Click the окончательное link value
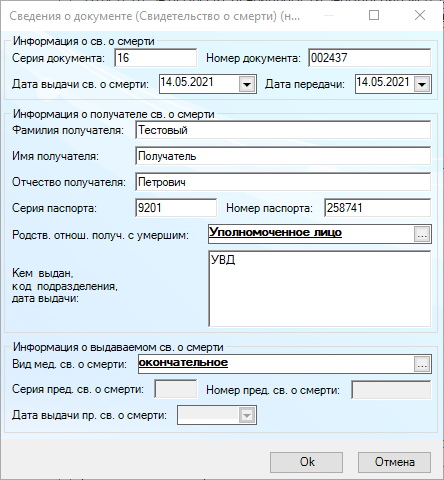The width and height of the screenshot is (444, 480). click(183, 362)
